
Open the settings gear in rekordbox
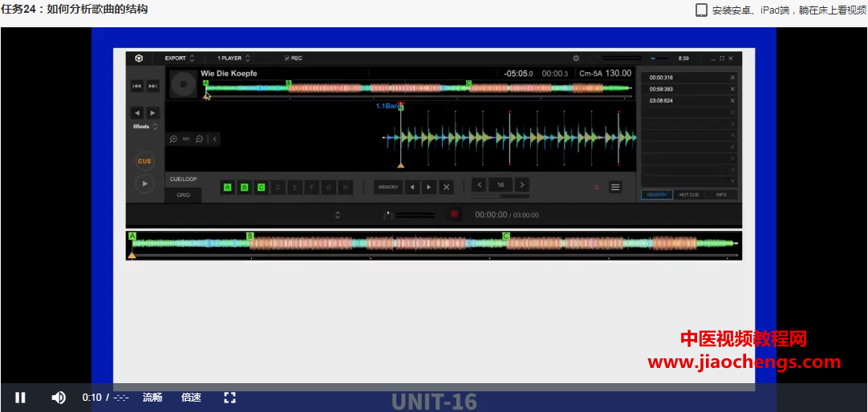point(576,58)
